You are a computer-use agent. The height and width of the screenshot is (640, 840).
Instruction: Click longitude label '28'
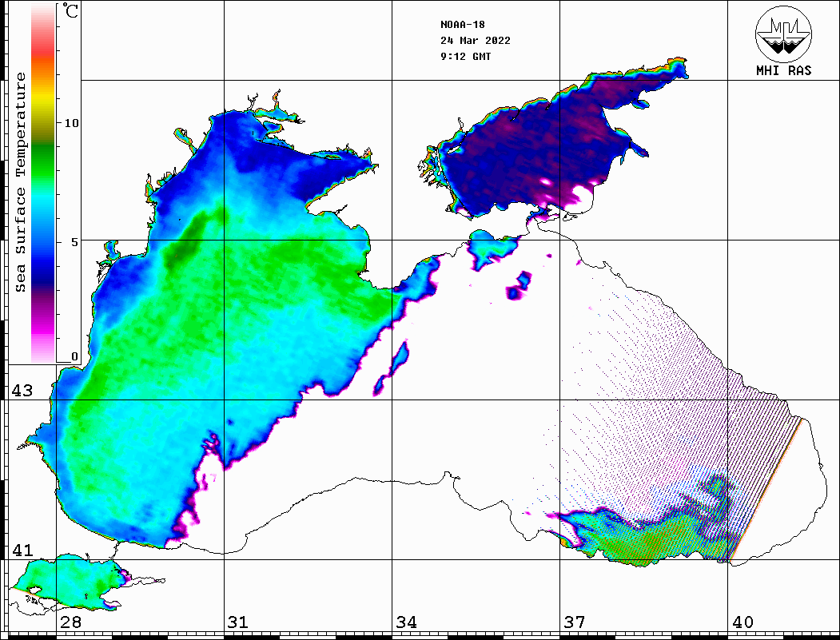(70, 622)
